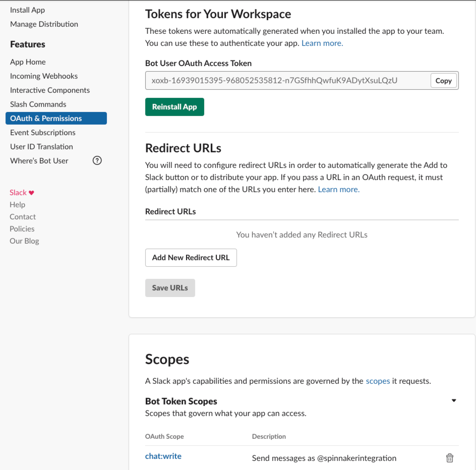This screenshot has height=470, width=476.
Task: Click Learn more link under Tokens heading
Action: 322,43
